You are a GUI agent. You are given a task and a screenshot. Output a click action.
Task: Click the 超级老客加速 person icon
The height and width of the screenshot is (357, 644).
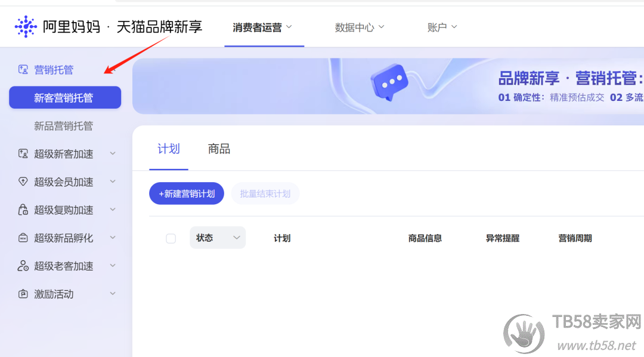point(23,266)
